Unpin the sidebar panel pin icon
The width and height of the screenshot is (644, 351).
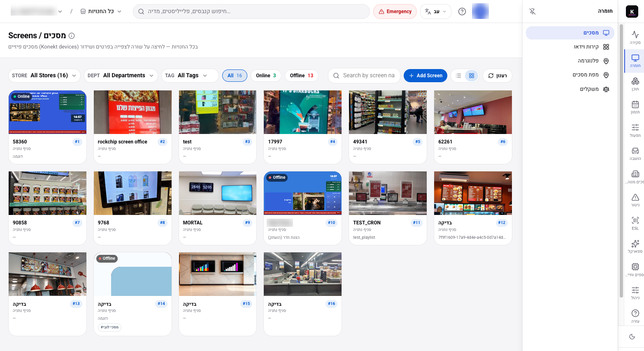(532, 12)
